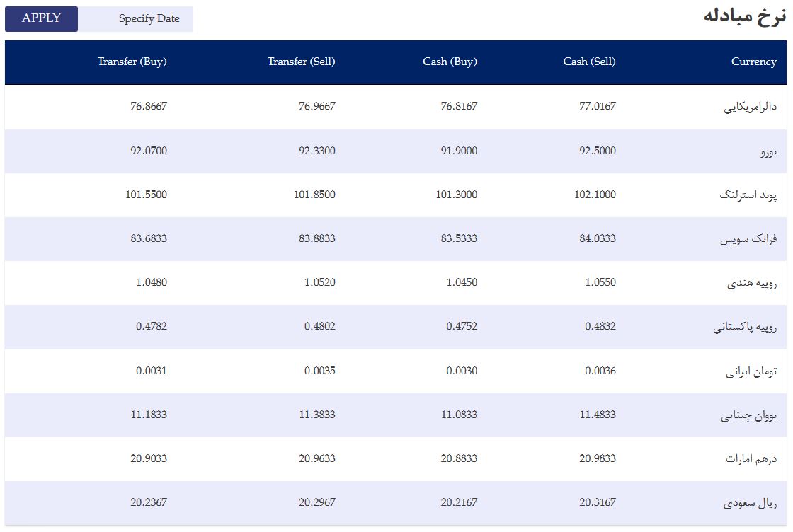Click transfer buy value 92.0700
793x532 pixels.
tap(149, 151)
